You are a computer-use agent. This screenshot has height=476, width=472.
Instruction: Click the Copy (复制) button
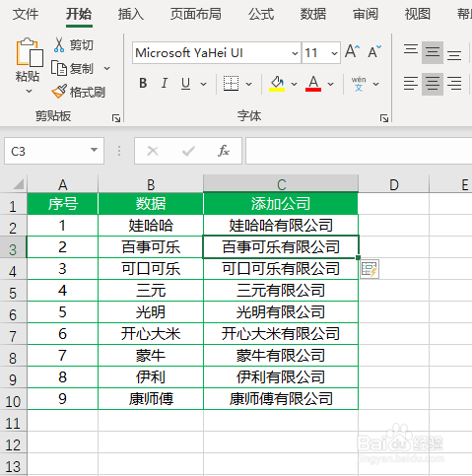point(72,69)
